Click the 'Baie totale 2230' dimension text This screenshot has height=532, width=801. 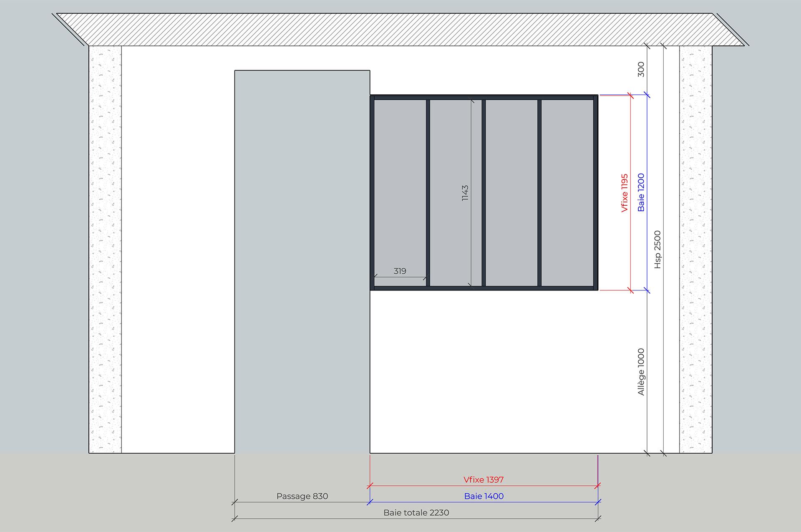(416, 512)
